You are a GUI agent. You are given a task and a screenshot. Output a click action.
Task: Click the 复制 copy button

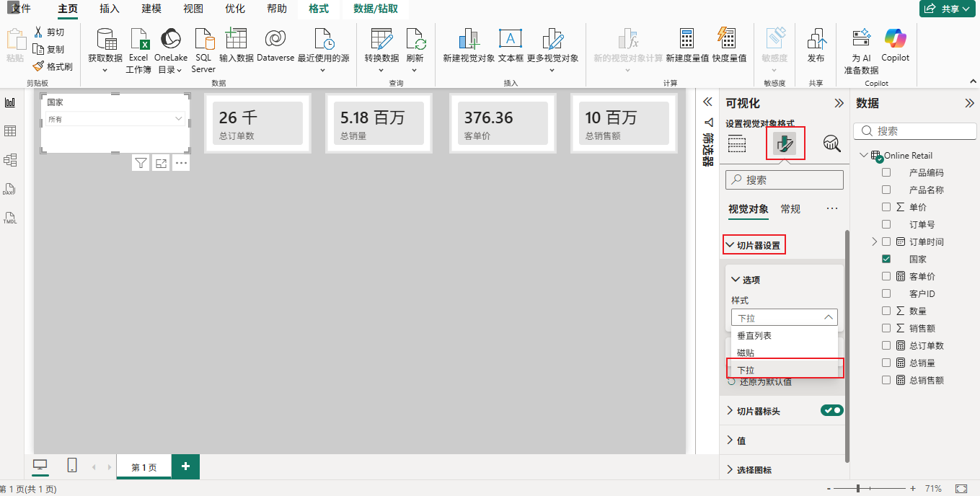tap(48, 49)
